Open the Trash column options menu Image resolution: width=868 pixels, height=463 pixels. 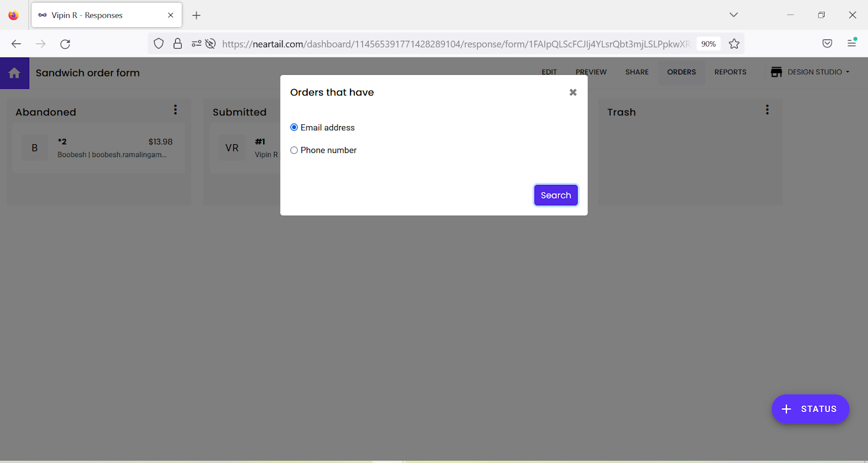coord(767,110)
